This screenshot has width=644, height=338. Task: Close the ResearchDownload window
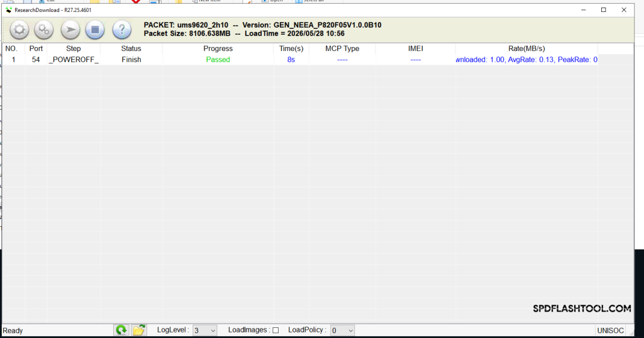pos(624,10)
